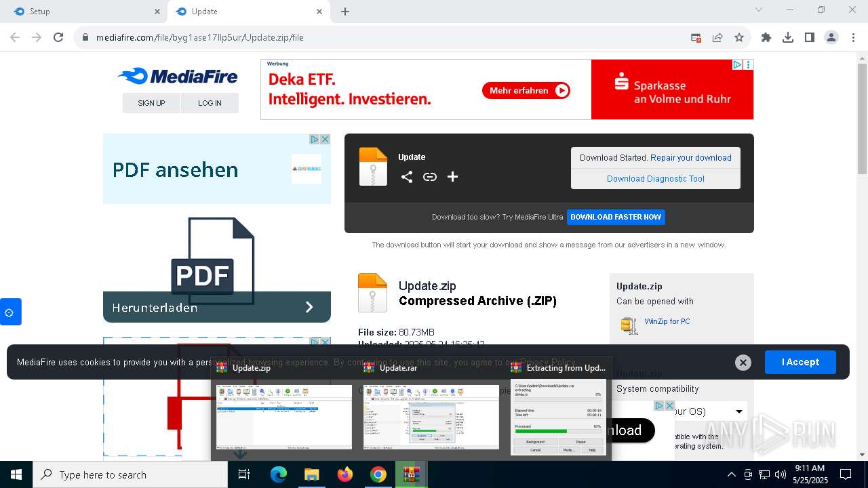Open a new browser tab
The width and height of the screenshot is (868, 488).
coord(345,12)
